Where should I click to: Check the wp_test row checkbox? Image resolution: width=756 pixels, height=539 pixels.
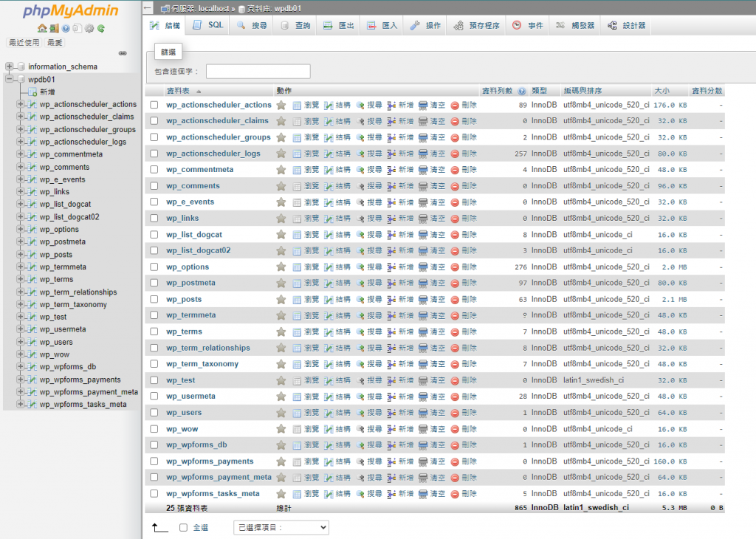pyautogui.click(x=154, y=380)
